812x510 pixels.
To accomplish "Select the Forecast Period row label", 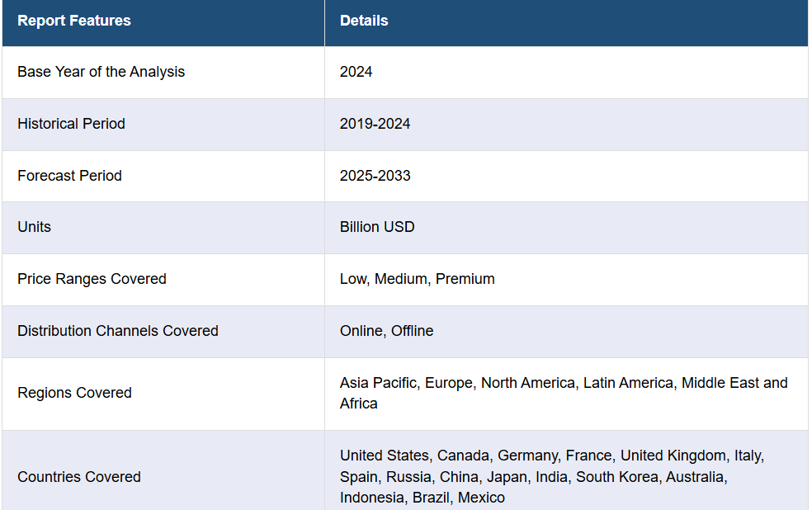I will [x=69, y=176].
